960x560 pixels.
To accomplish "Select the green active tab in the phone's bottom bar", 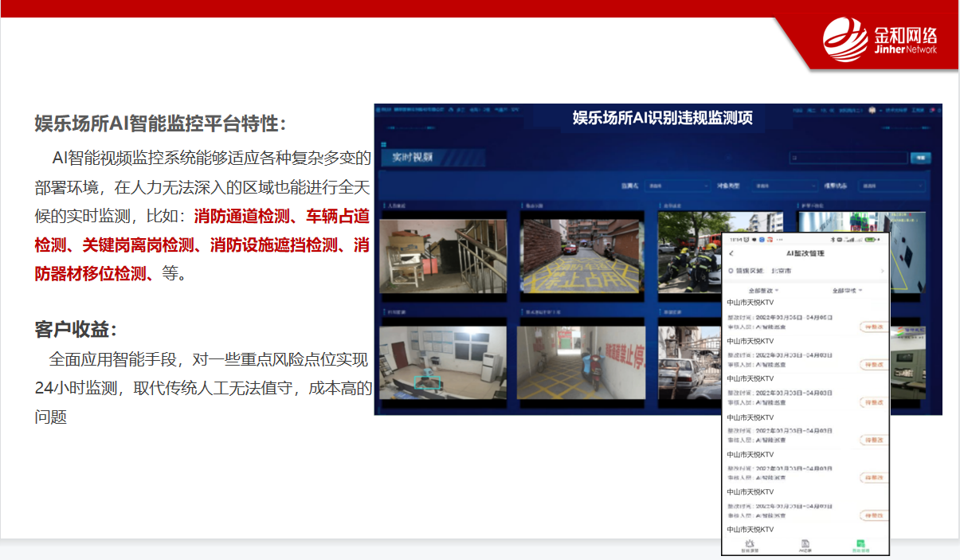I will [860, 546].
